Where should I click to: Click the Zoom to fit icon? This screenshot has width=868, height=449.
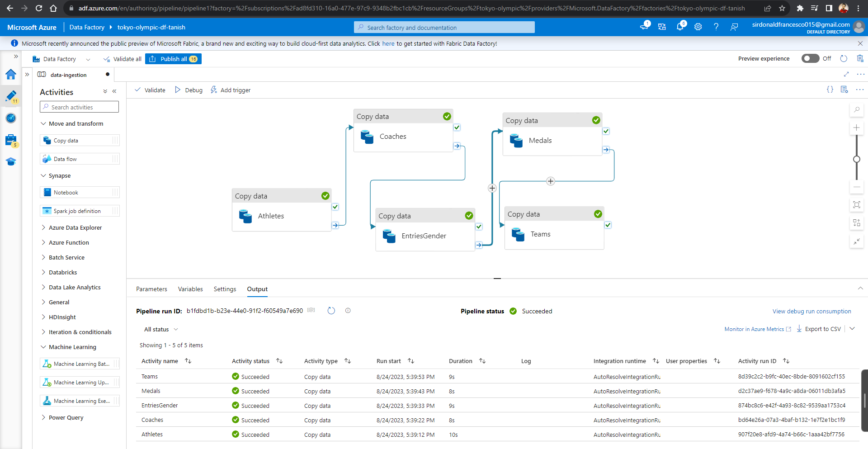pos(857,205)
